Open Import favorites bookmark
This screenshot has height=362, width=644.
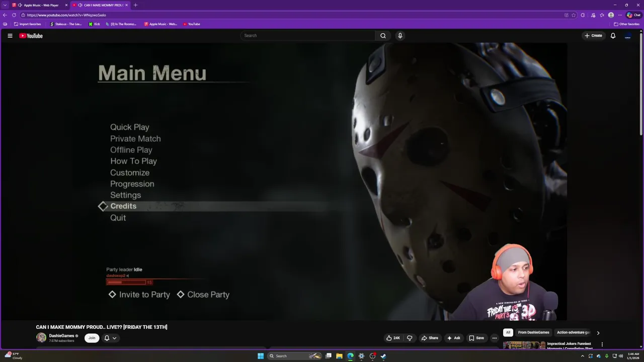click(28, 24)
